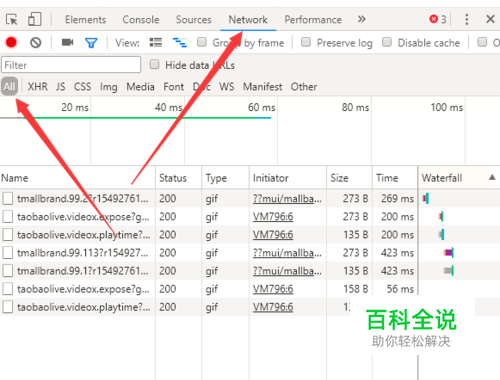Open ??mui/mallba... initiator link in tmallbrand.99.1 row
The width and height of the screenshot is (500, 380).
tap(287, 271)
